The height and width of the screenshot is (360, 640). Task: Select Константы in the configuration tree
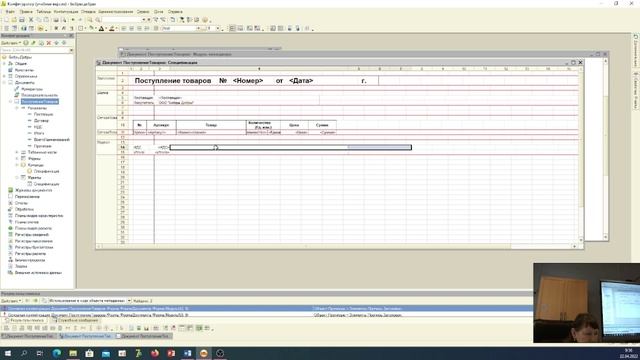24,70
